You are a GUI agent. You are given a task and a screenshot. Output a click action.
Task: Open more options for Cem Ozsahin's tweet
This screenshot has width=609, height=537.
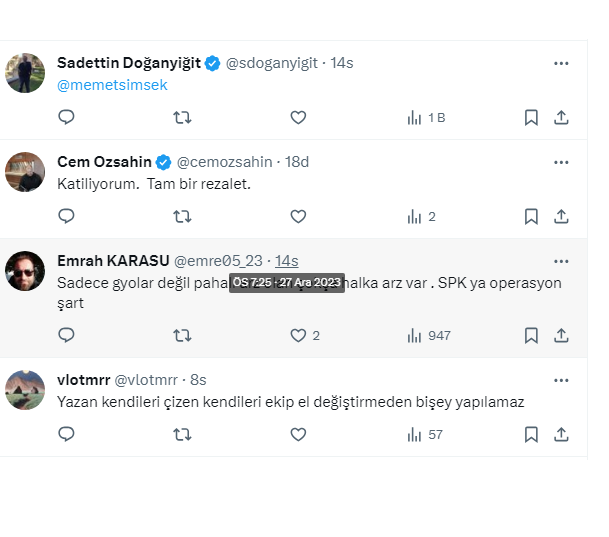561,162
